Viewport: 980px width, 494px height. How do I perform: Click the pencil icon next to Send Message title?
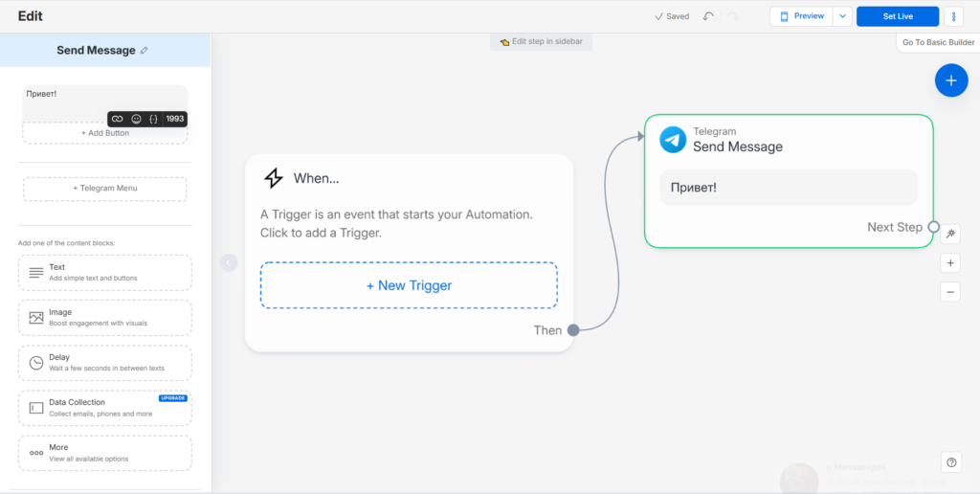145,51
